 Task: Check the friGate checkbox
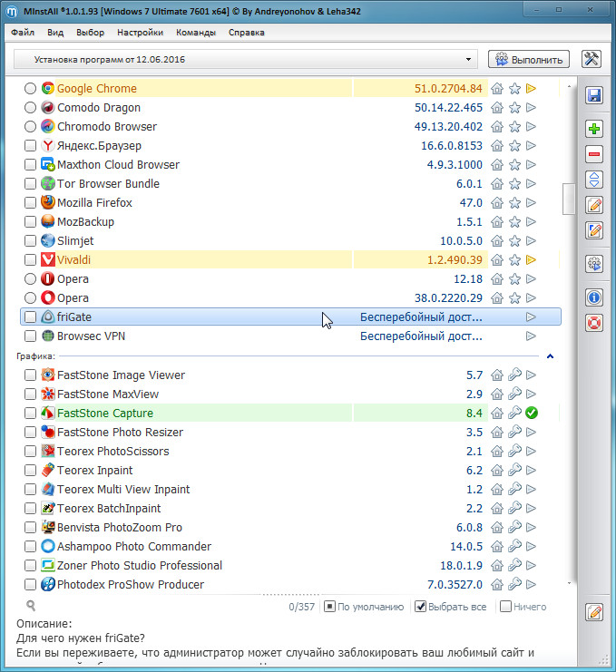pyautogui.click(x=30, y=317)
